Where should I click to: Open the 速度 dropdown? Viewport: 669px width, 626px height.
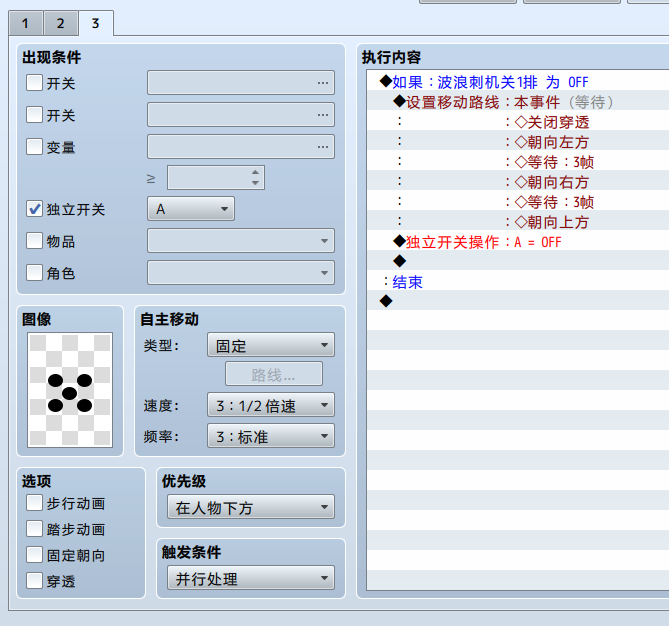271,405
